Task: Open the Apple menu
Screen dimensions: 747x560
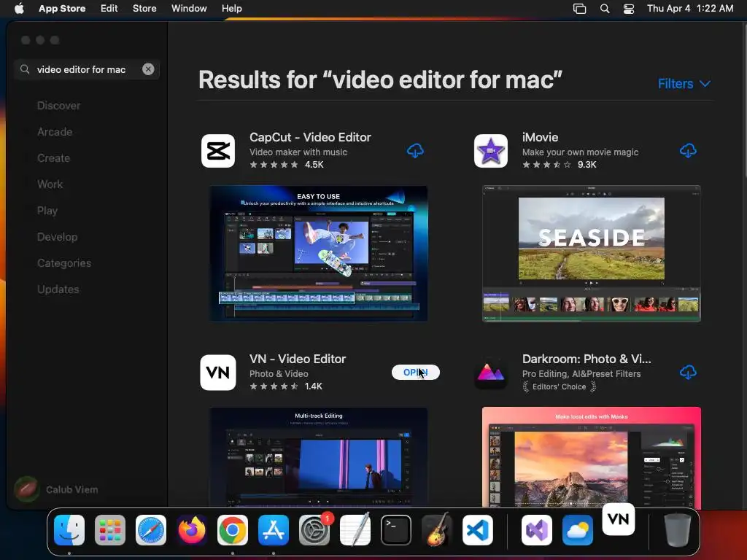Action: point(19,8)
